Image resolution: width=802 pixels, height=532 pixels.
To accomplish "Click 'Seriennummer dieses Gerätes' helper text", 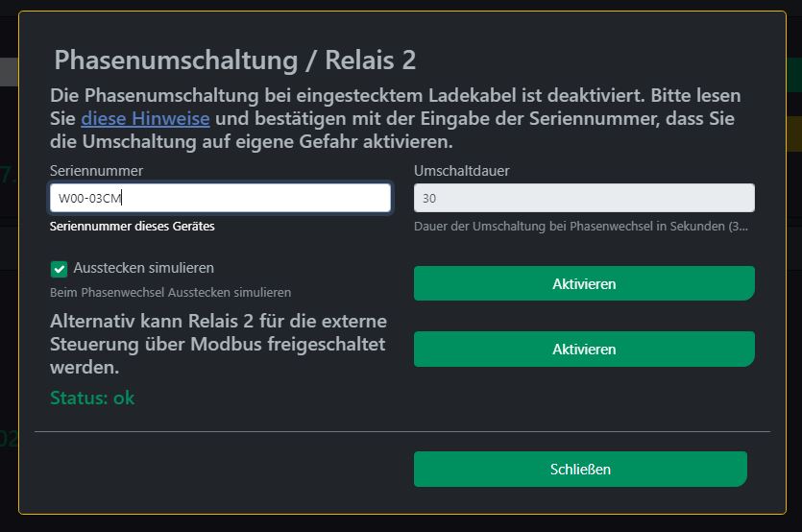I will click(133, 226).
